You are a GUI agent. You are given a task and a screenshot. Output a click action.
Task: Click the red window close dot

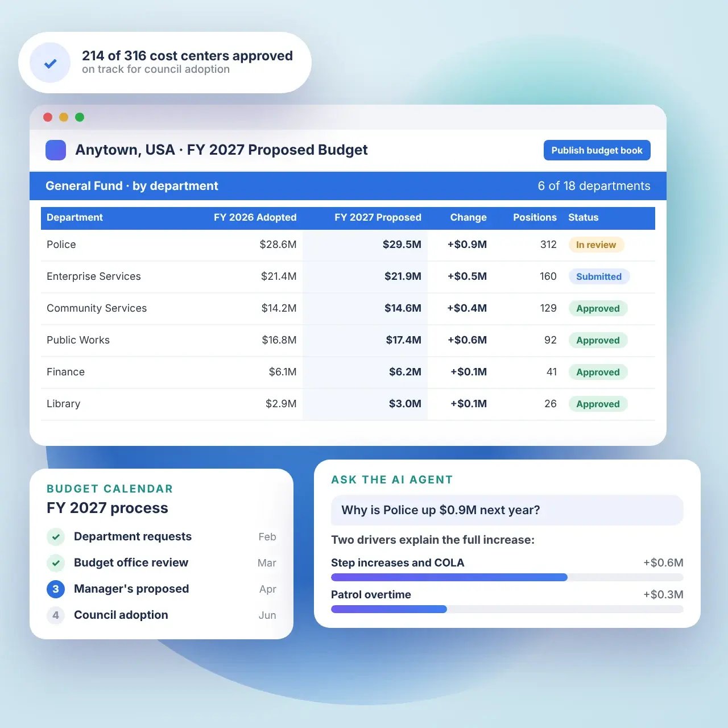(x=48, y=117)
